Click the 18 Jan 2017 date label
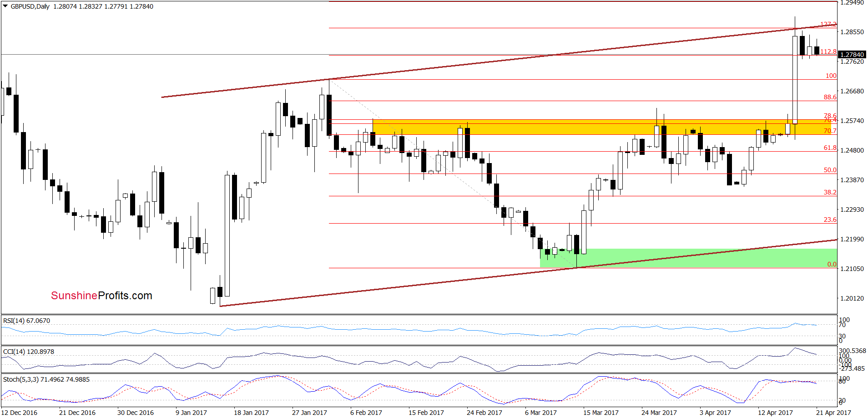 click(251, 413)
